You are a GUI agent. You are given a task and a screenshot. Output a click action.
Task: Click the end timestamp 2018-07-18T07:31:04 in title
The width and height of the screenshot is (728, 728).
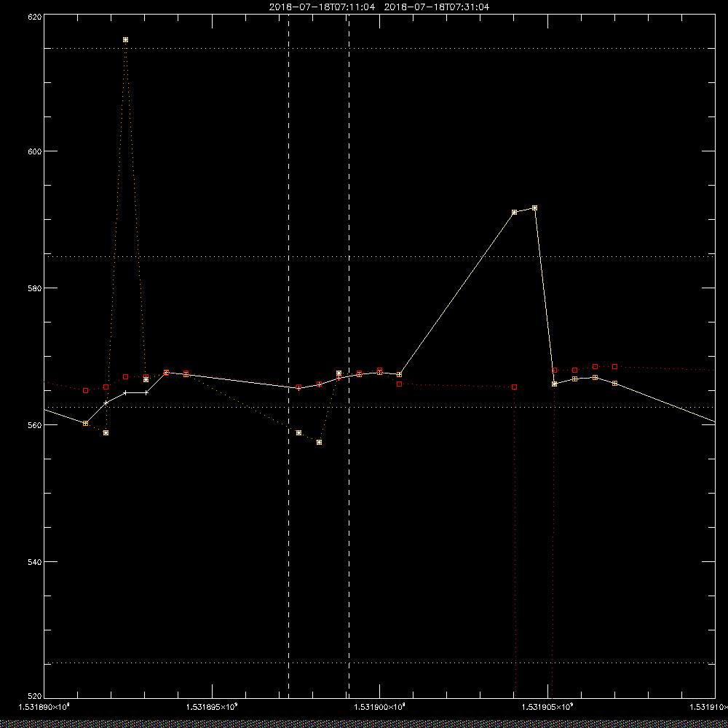click(x=436, y=7)
